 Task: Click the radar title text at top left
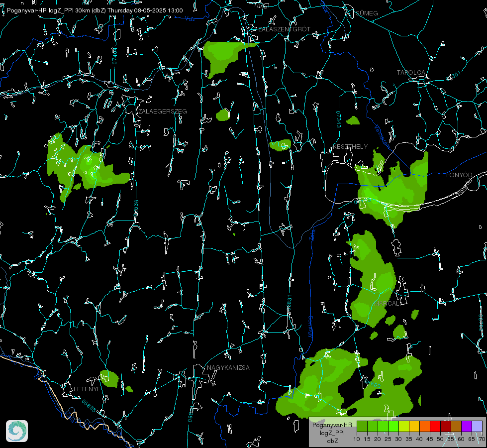tap(95, 10)
